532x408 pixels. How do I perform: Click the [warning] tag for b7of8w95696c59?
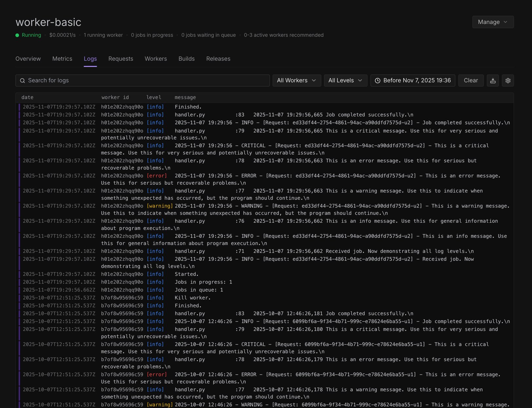click(x=160, y=405)
